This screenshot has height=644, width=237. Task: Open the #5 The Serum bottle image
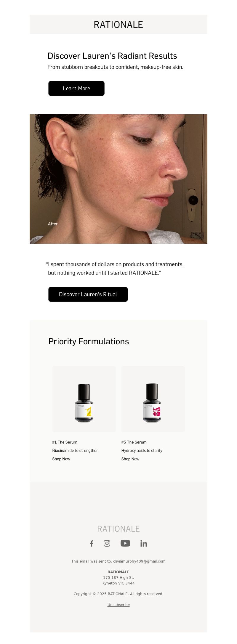click(x=153, y=399)
